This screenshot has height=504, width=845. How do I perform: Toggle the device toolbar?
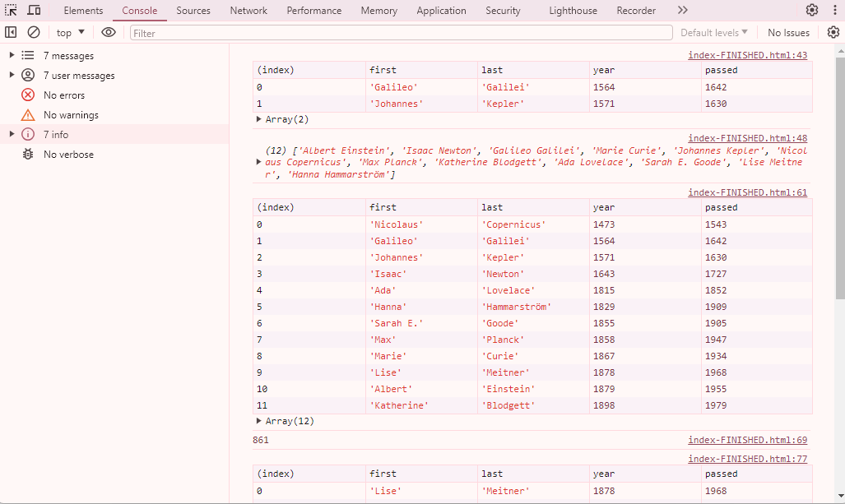(34, 10)
